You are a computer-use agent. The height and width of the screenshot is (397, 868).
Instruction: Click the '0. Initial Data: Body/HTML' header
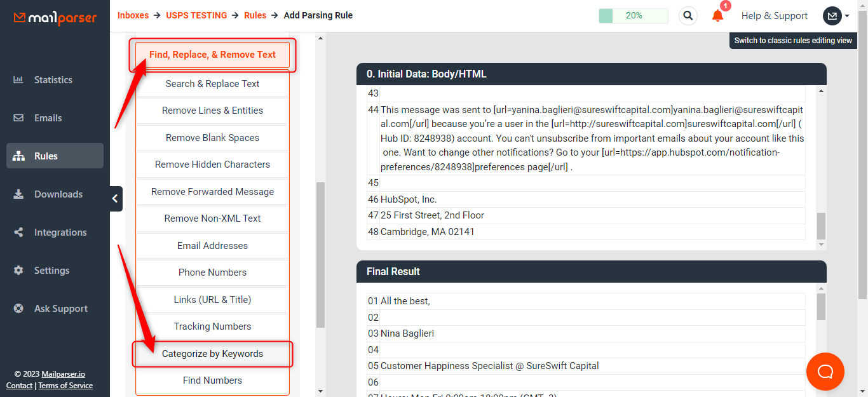point(592,74)
